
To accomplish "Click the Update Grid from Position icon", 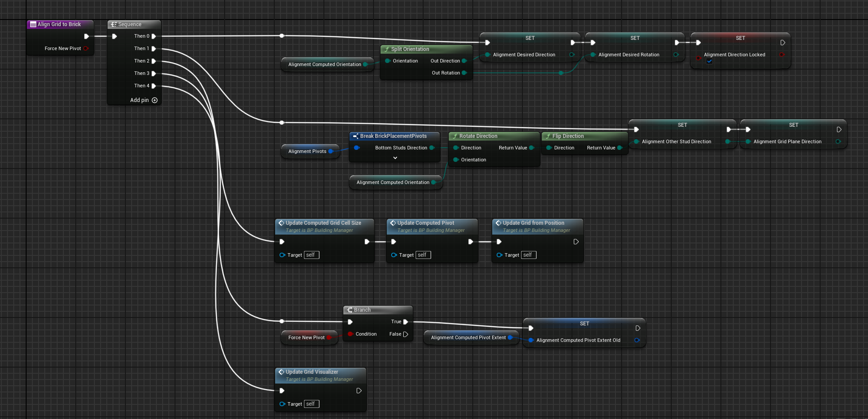I will 499,223.
